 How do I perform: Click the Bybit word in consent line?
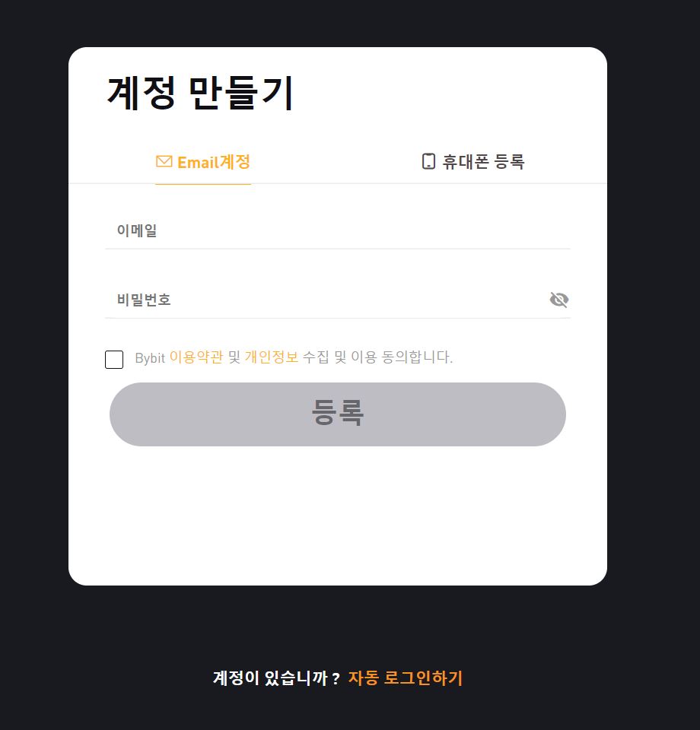click(150, 358)
